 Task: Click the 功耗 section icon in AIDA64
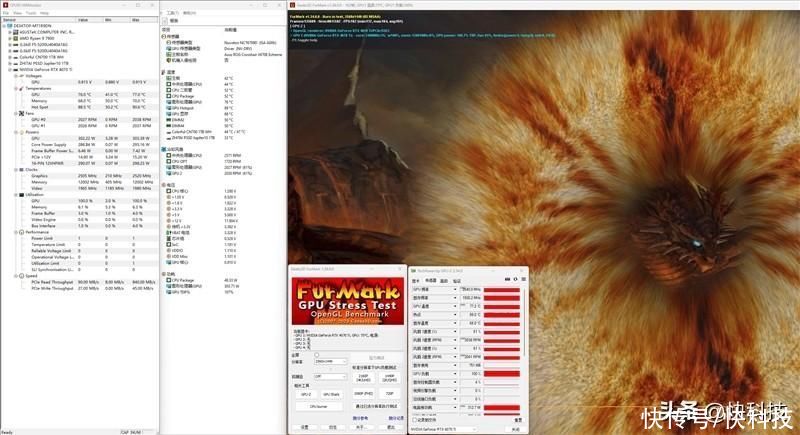[x=164, y=274]
